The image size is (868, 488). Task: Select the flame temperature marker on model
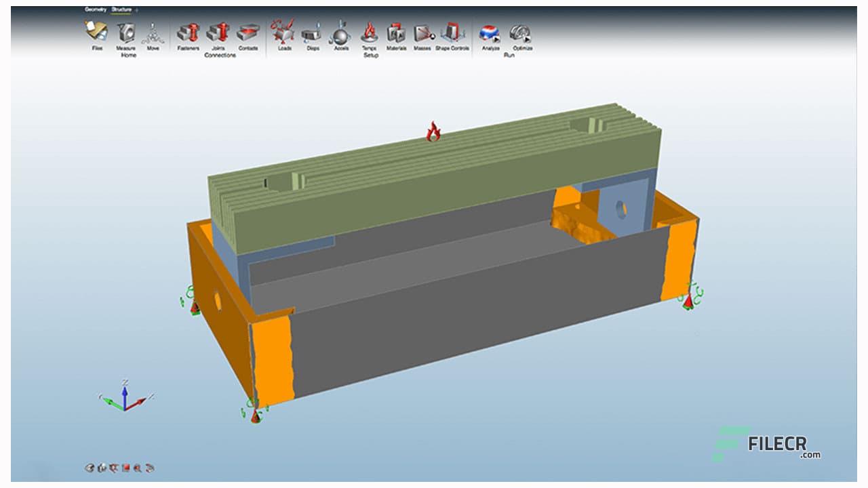(x=433, y=131)
